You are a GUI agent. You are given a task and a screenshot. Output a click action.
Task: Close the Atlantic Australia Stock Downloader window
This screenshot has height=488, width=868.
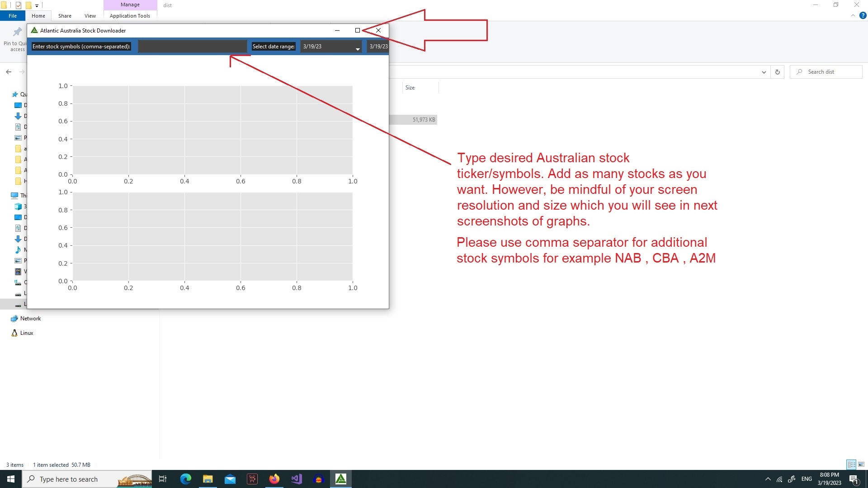378,30
